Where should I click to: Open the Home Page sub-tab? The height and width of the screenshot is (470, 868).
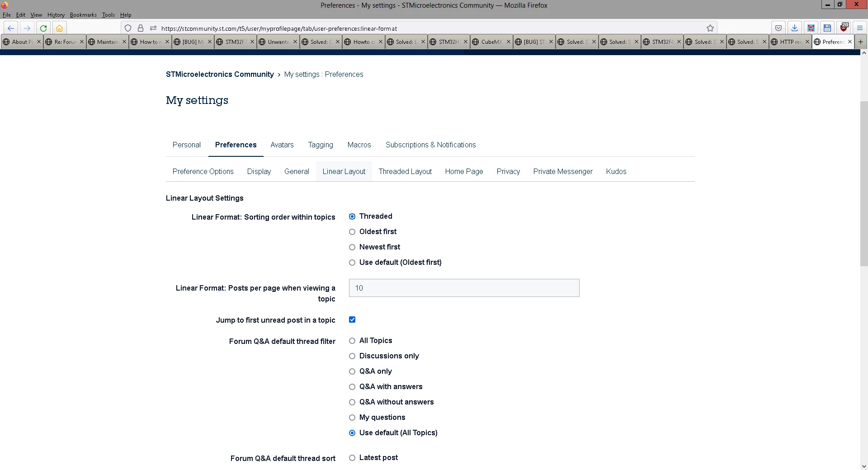pos(464,171)
